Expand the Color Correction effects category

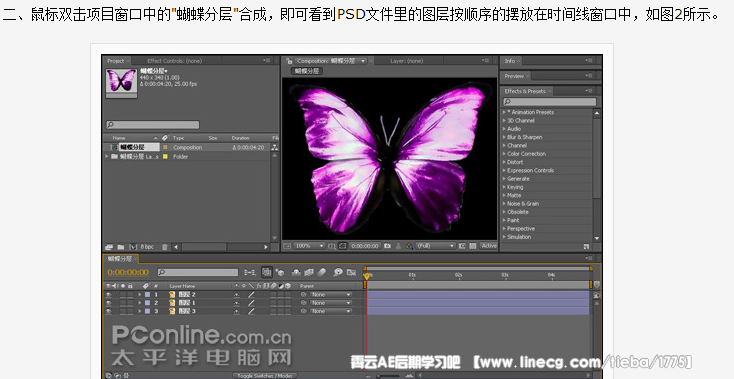coord(504,153)
